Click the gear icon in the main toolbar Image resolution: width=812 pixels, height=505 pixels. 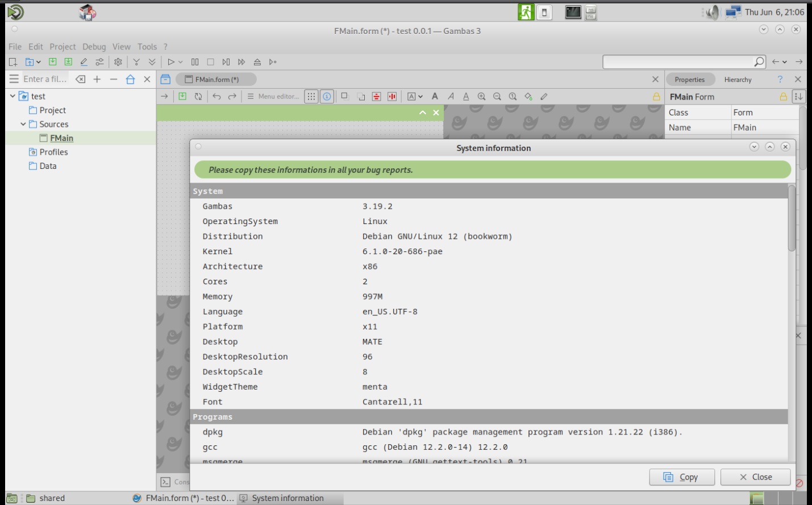pos(118,62)
